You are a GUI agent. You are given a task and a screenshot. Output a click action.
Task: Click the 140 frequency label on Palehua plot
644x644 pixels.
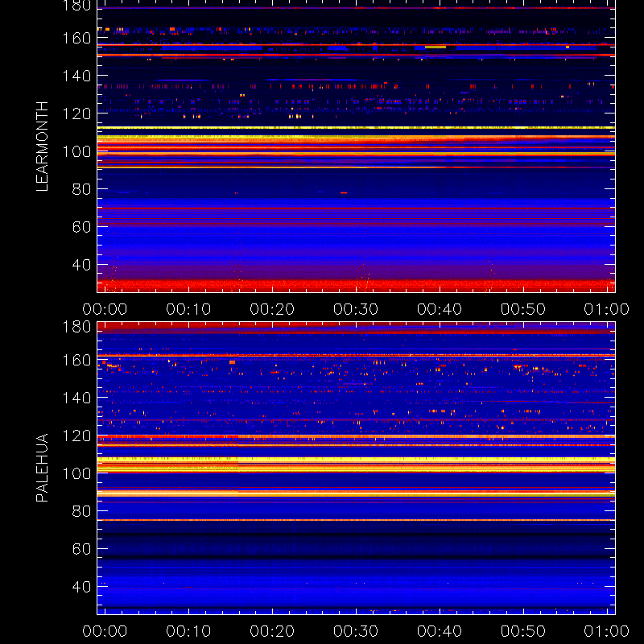76,398
